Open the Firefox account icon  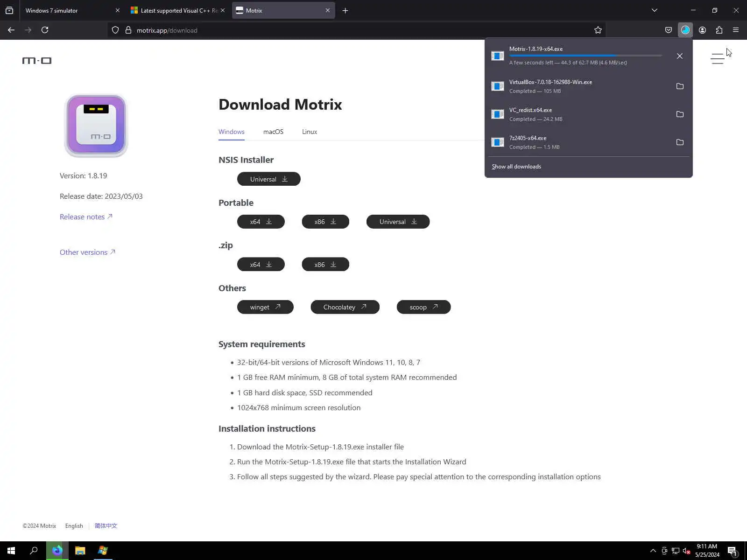click(x=702, y=30)
